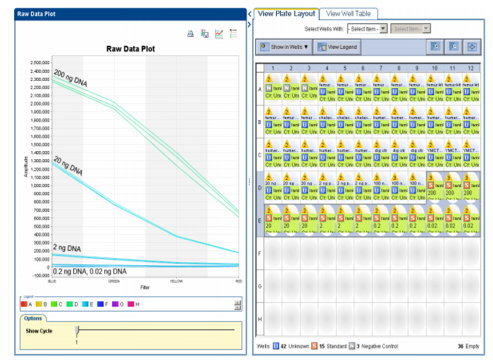Select unknown sample well B6
This screenshot has width=493, height=361.
click(x=363, y=121)
